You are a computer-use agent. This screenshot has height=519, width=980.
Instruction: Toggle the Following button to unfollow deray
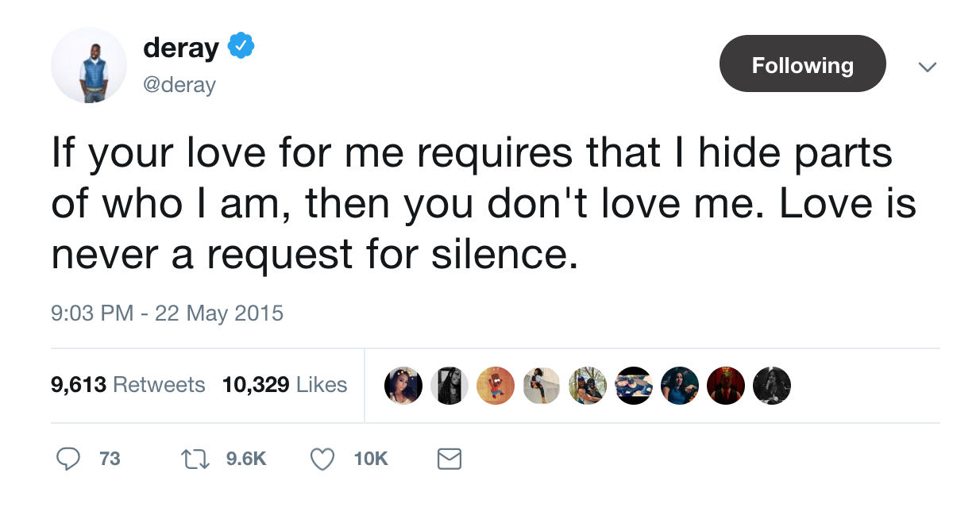coord(802,64)
